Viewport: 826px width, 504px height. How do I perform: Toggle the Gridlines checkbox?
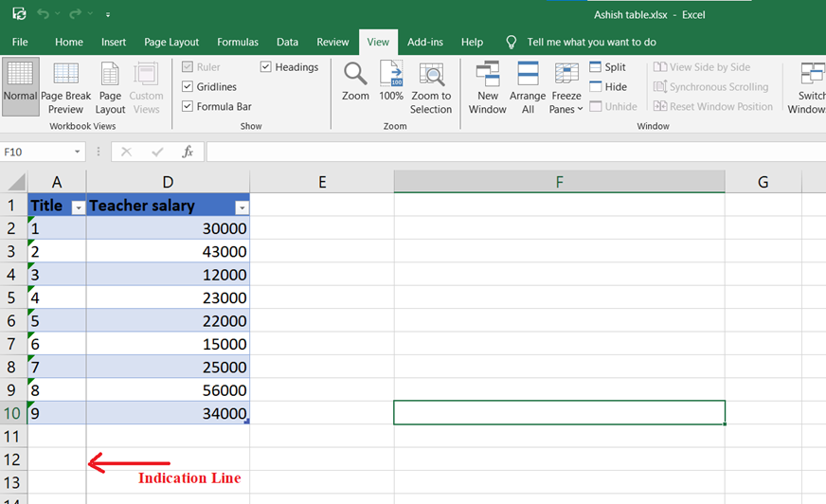(x=188, y=87)
